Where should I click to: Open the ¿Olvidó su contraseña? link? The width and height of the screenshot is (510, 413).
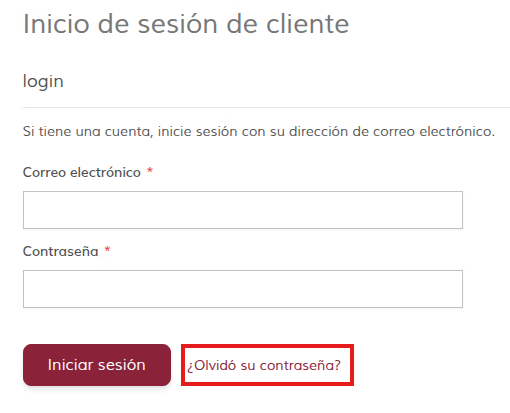click(264, 365)
